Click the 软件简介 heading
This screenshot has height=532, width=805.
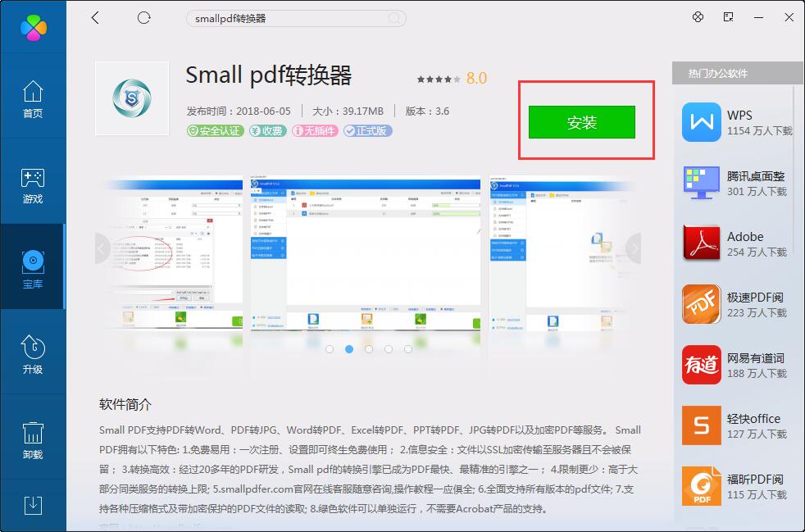[125, 405]
